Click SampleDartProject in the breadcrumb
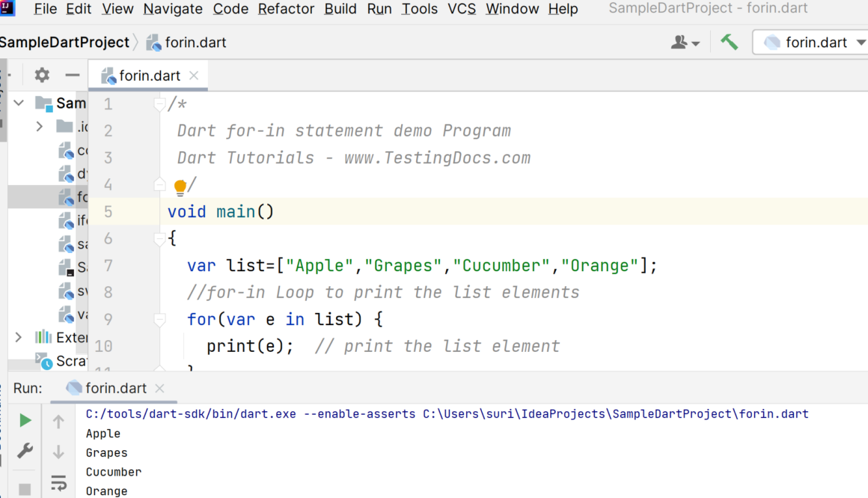 (64, 43)
